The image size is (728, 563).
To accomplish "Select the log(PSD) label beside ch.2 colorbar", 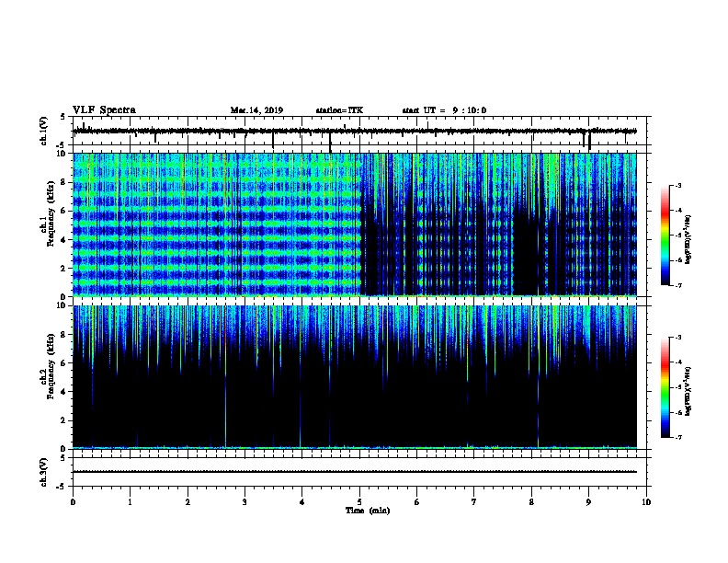I will click(688, 391).
